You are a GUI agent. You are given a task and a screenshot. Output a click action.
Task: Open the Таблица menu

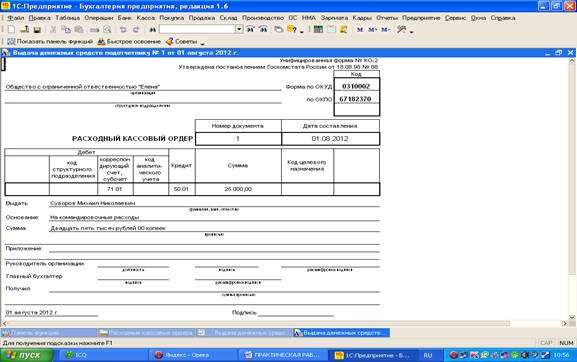click(67, 18)
